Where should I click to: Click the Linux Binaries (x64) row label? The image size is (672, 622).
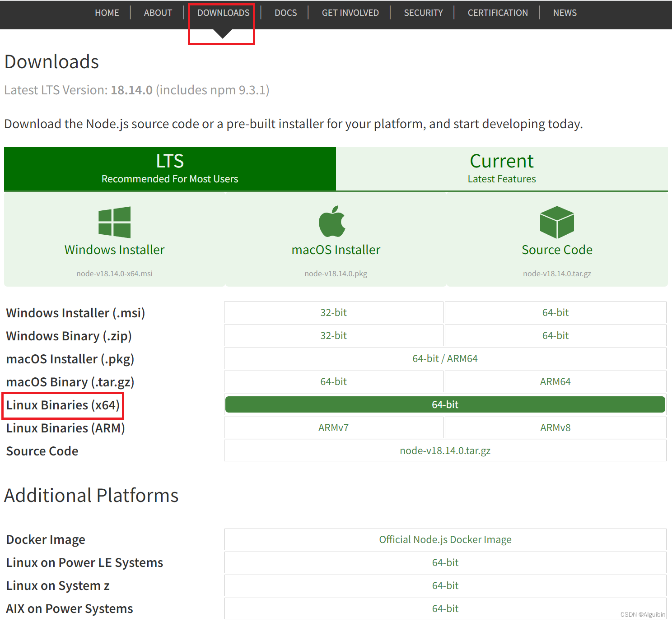point(63,405)
